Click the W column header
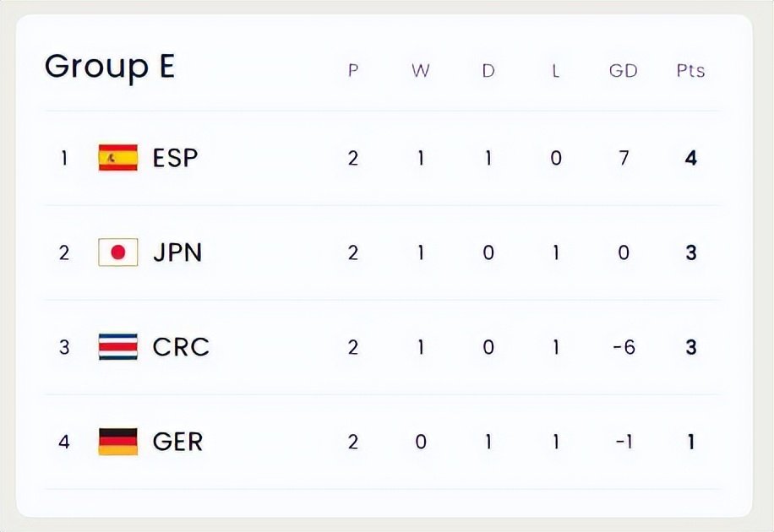Viewport: 774px width, 532px height. [x=420, y=71]
